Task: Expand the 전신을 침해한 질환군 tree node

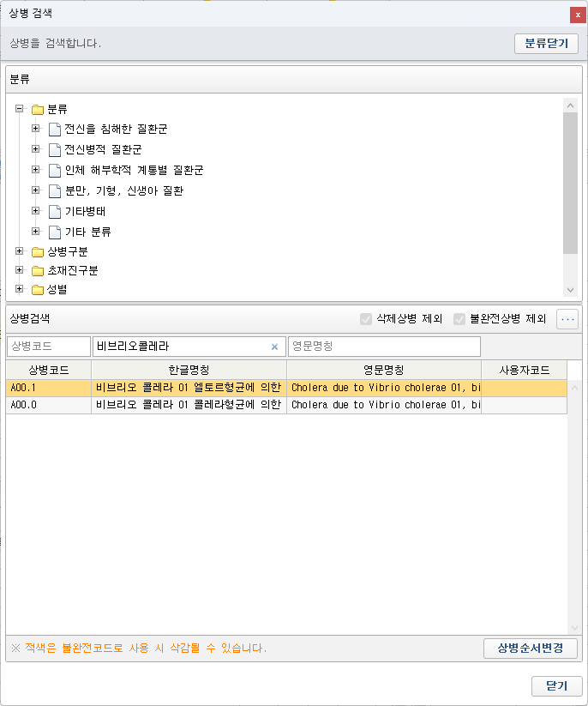Action: point(35,129)
